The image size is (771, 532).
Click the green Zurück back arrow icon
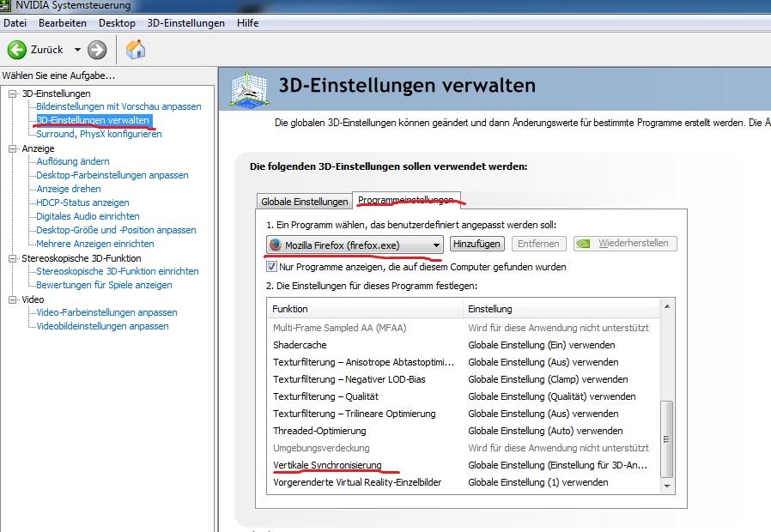[16, 50]
